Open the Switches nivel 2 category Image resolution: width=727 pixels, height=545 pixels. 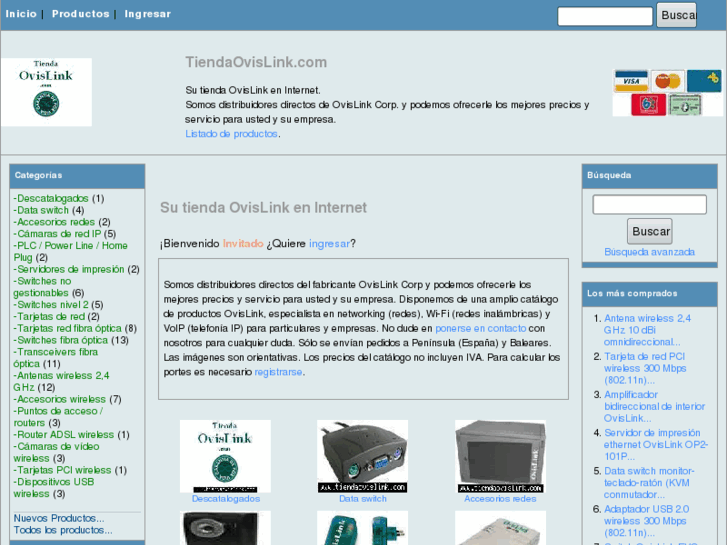click(x=52, y=305)
